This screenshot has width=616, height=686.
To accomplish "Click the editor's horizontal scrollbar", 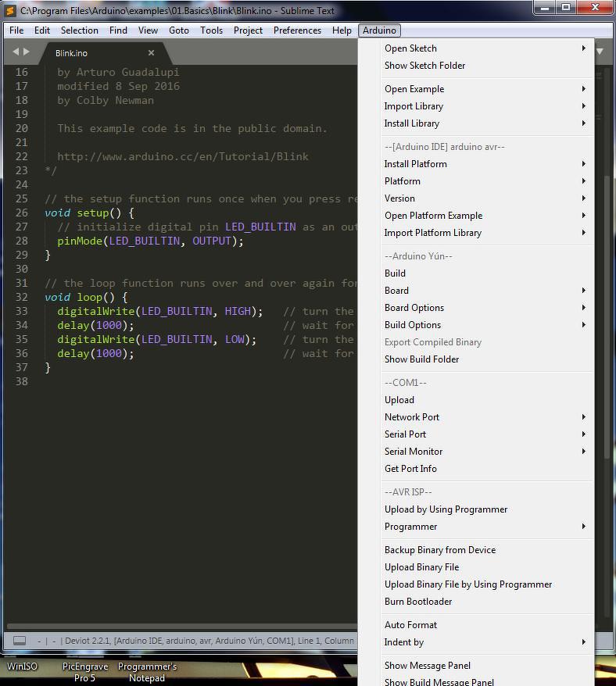I will click(x=182, y=627).
